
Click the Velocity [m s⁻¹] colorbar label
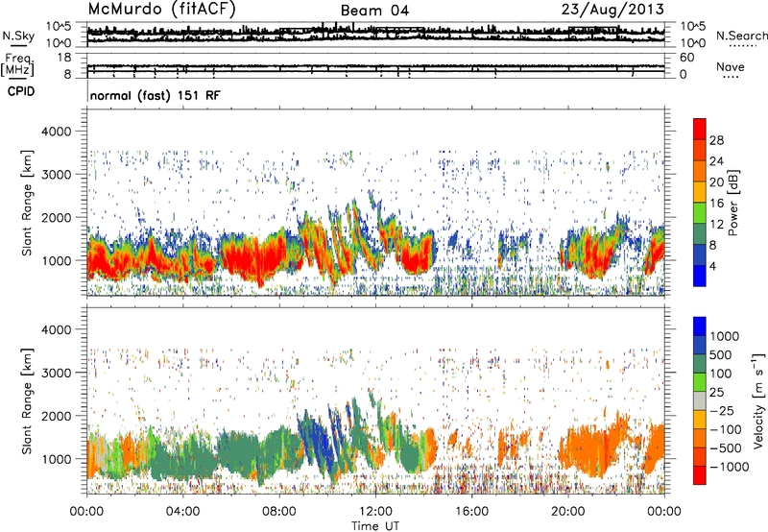click(758, 400)
